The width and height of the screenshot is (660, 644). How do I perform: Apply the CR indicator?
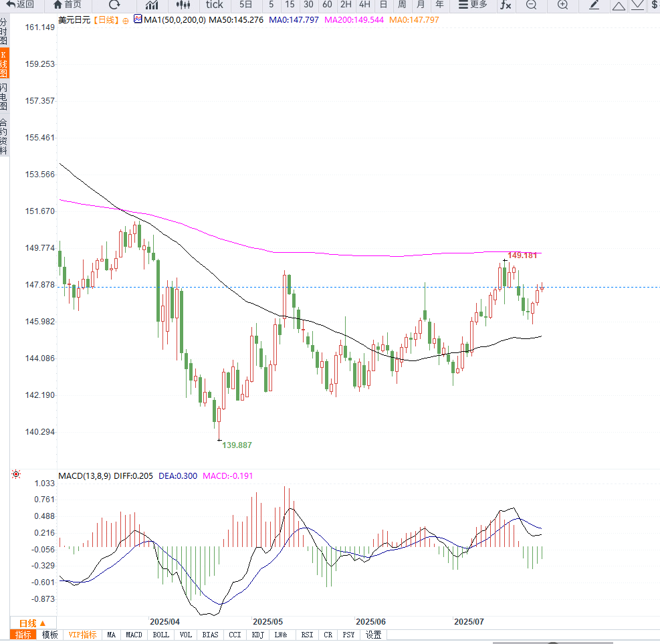[328, 635]
